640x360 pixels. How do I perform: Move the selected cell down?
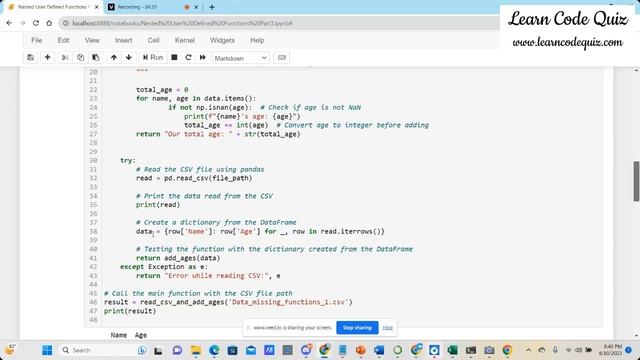click(129, 58)
